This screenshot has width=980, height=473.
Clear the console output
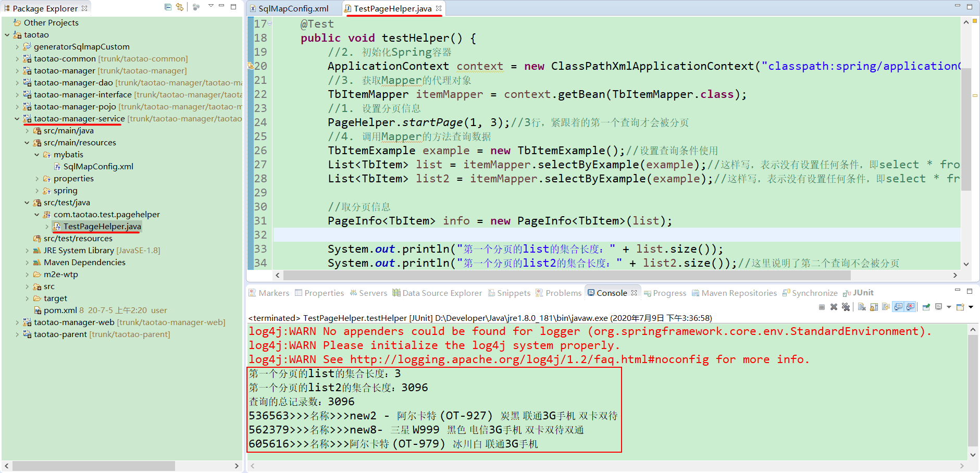[862, 307]
